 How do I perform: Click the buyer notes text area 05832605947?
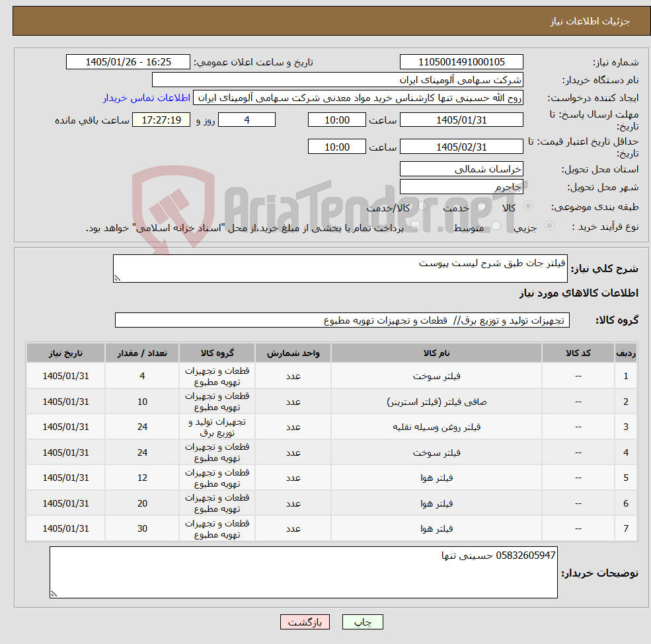pos(303,572)
